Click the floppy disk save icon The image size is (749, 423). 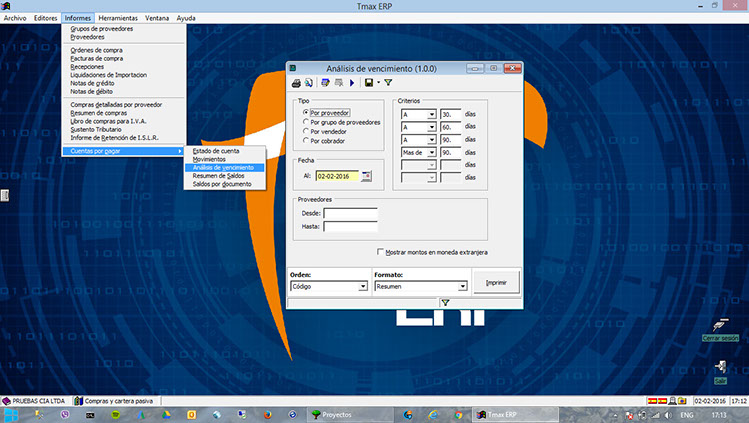369,82
